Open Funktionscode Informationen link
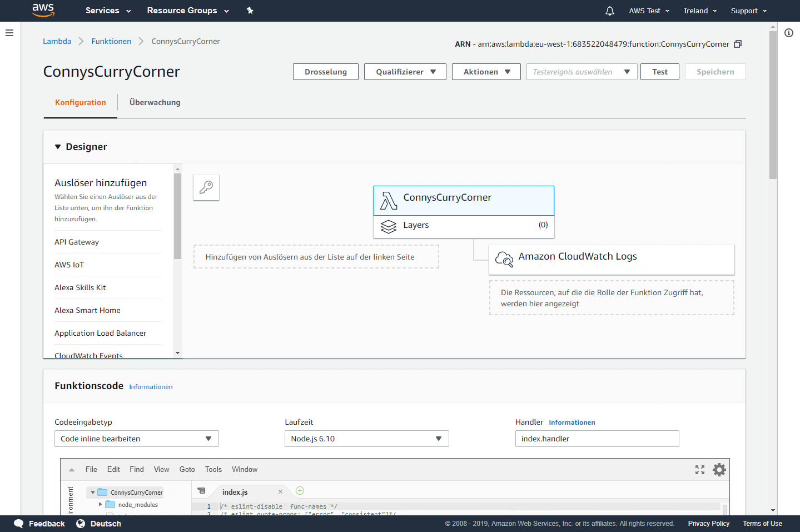 151,387
